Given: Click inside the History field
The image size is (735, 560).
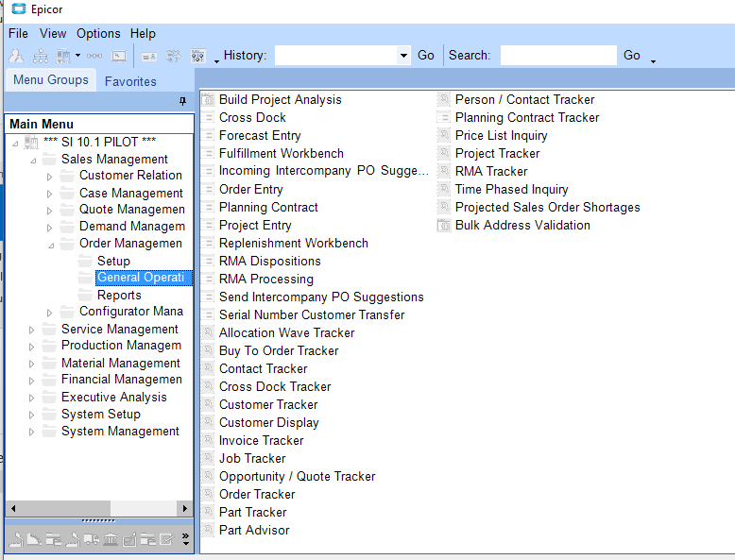Looking at the screenshot, I should coord(335,56).
